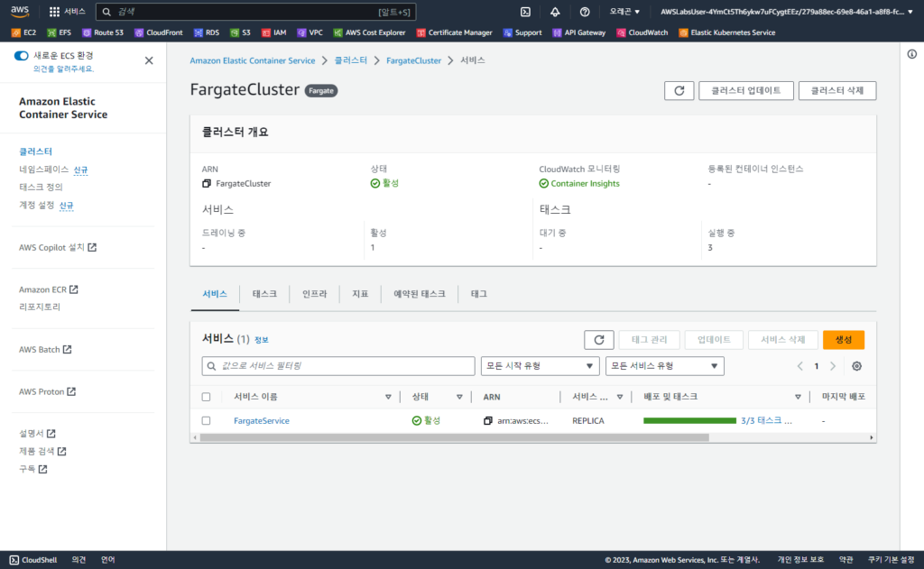Screen dimensions: 924x569
Task: Open Route 53 shortcut in favorites bar
Action: click(103, 33)
